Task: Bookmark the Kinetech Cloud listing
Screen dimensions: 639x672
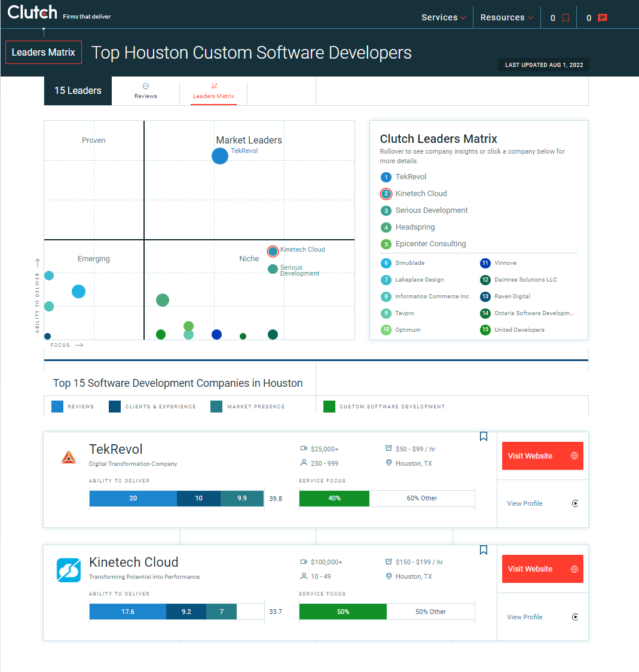Action: (x=484, y=550)
